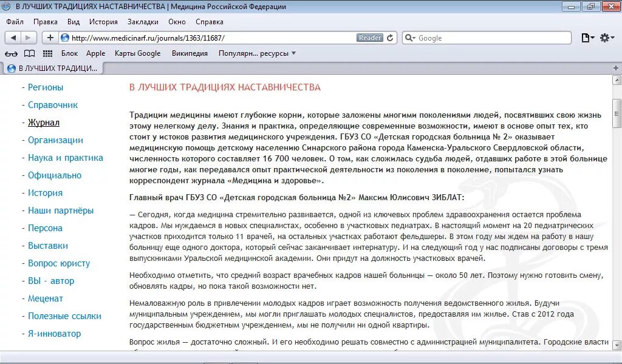Expand the Популярн... ресурсы bookmarks folder

pyautogui.click(x=257, y=53)
